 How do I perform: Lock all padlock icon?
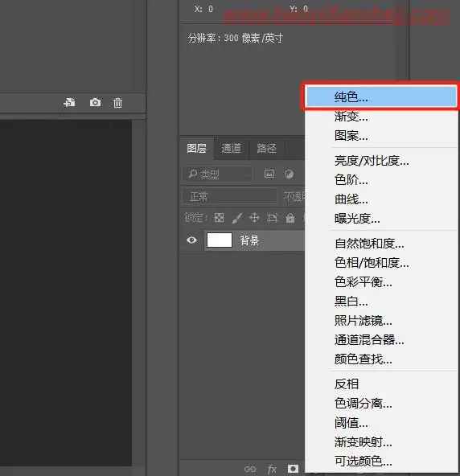290,218
